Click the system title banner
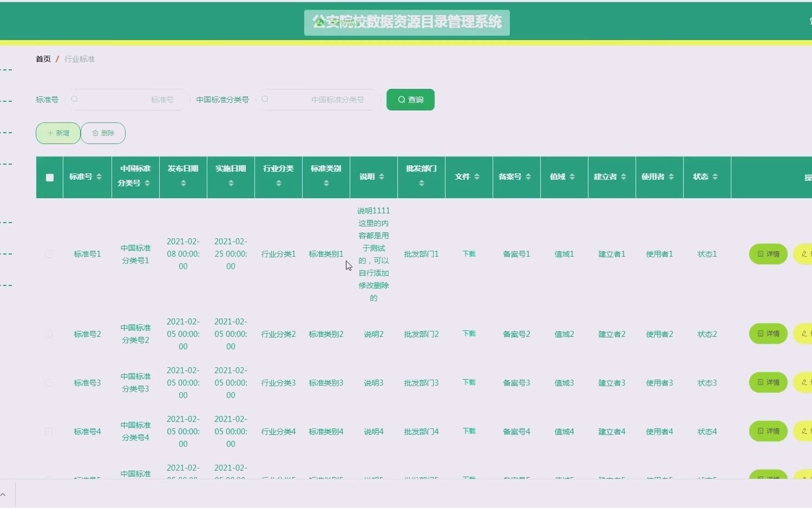812x508 pixels. pos(407,22)
